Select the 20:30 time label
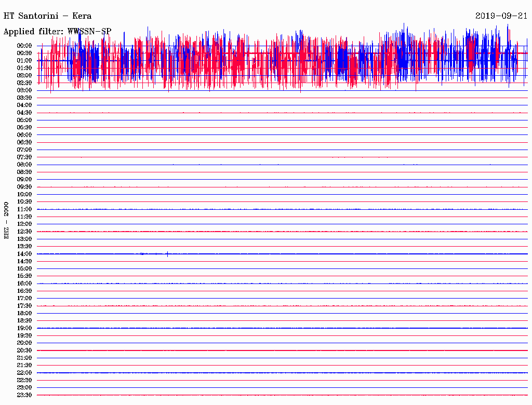Viewport: 532px width, 405px height. pos(25,350)
